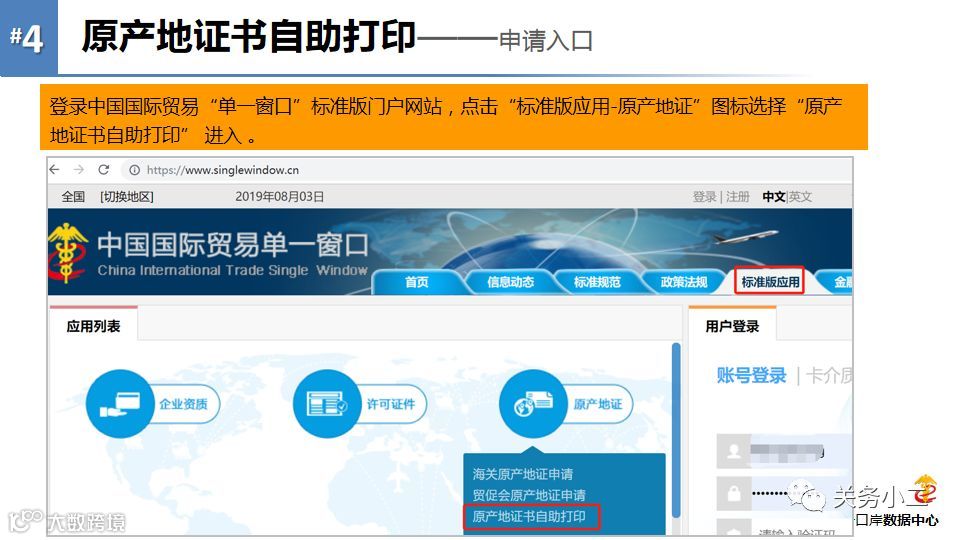Click the user avatar icon beside username
This screenshot has height=540, width=960.
click(733, 452)
